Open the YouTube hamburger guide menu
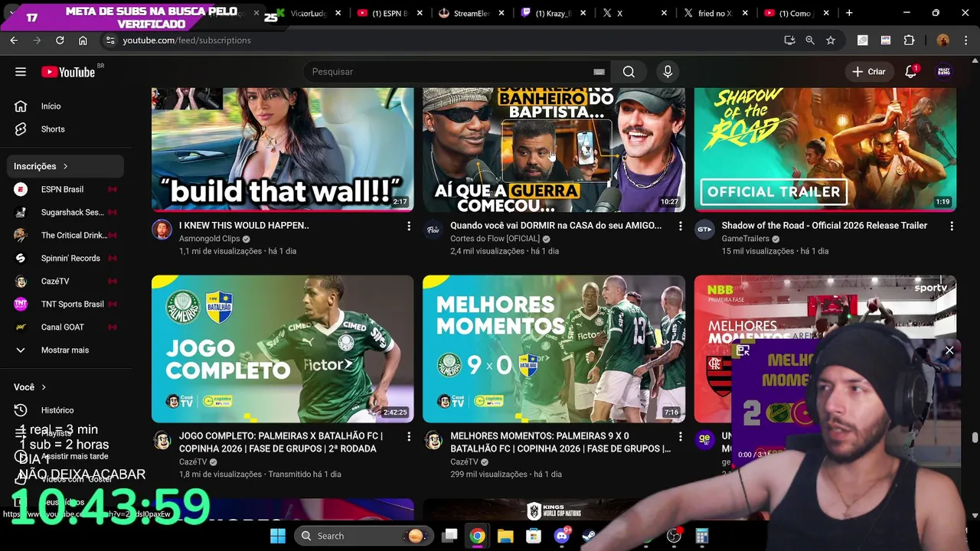This screenshot has height=551, width=980. [21, 72]
